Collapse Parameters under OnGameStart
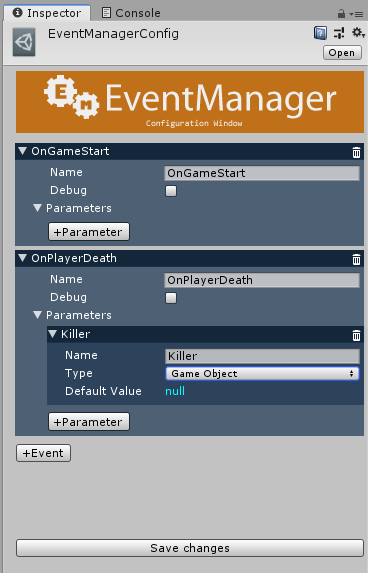Viewport: 368px width, 573px height. 37,208
